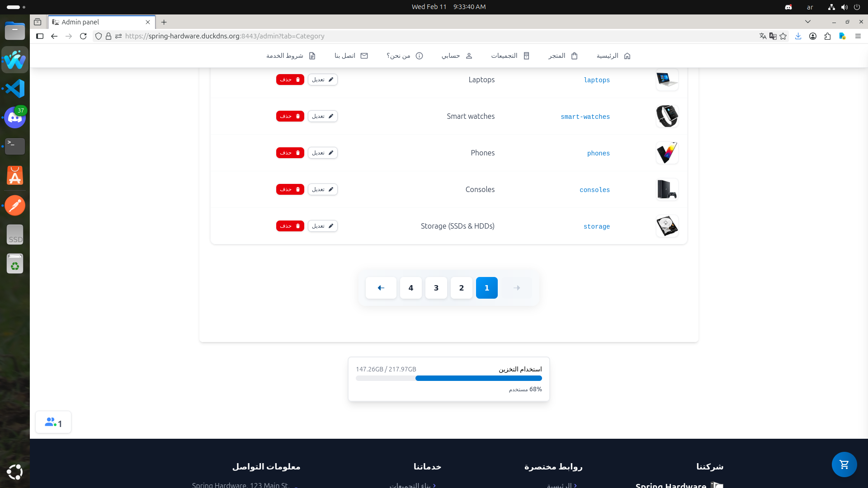Image resolution: width=868 pixels, height=488 pixels.
Task: Open the ar keyboard layout indicator
Action: click(810, 7)
